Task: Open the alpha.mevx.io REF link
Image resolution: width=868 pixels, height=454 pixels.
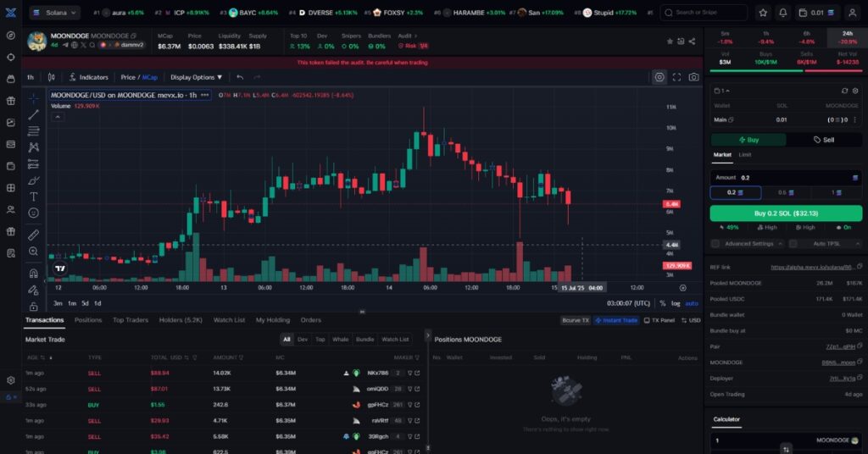Action: click(811, 267)
